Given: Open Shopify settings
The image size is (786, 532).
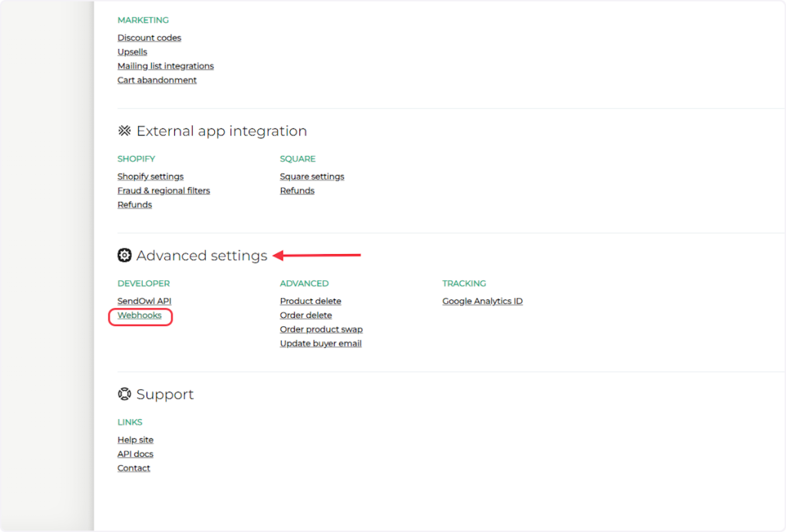Looking at the screenshot, I should [150, 177].
